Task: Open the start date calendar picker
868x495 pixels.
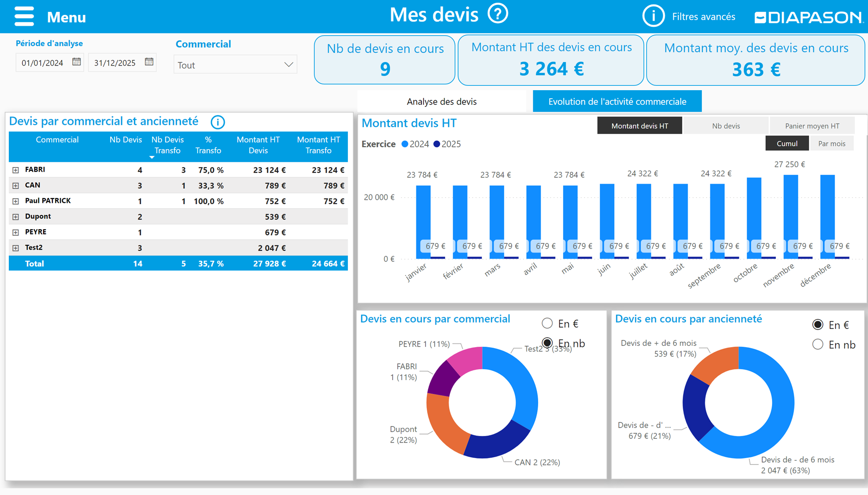Action: point(77,62)
